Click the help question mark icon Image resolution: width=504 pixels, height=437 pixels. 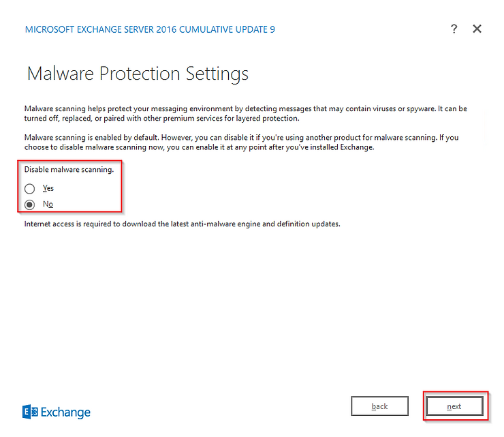(454, 29)
